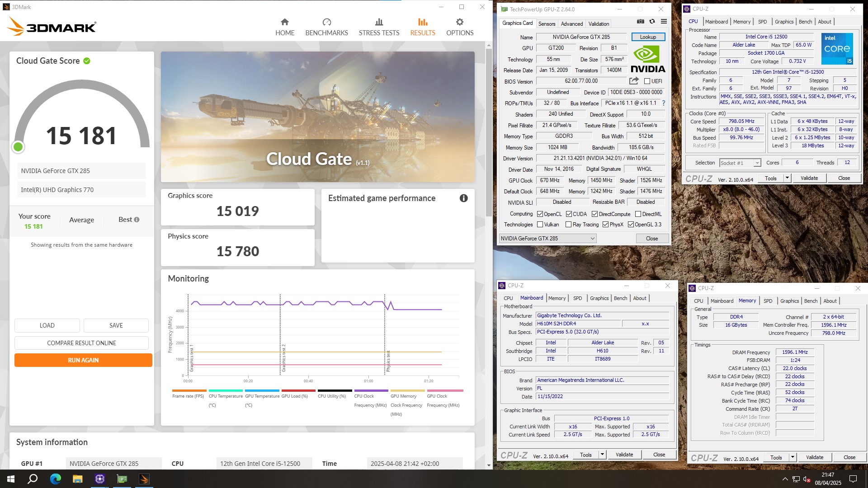Click the Lookup button in GPU-Z
The width and height of the screenshot is (868, 488).
point(648,37)
